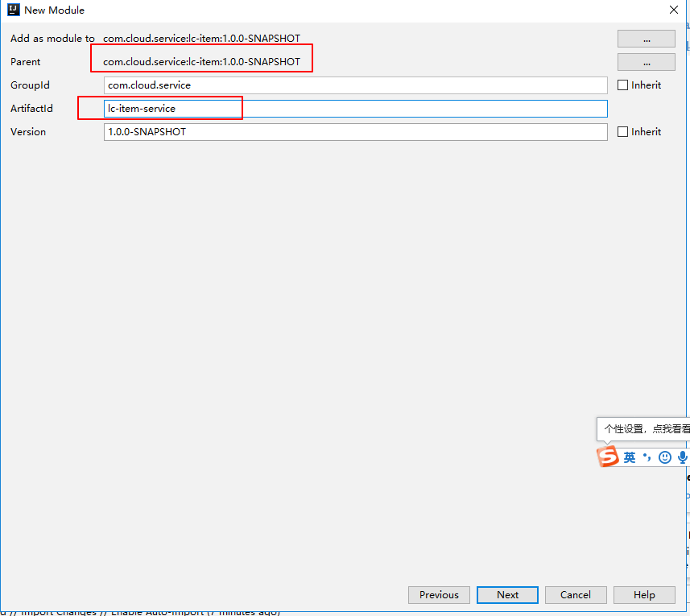Click Next to continue module creation
This screenshot has width=690, height=616.
[507, 594]
